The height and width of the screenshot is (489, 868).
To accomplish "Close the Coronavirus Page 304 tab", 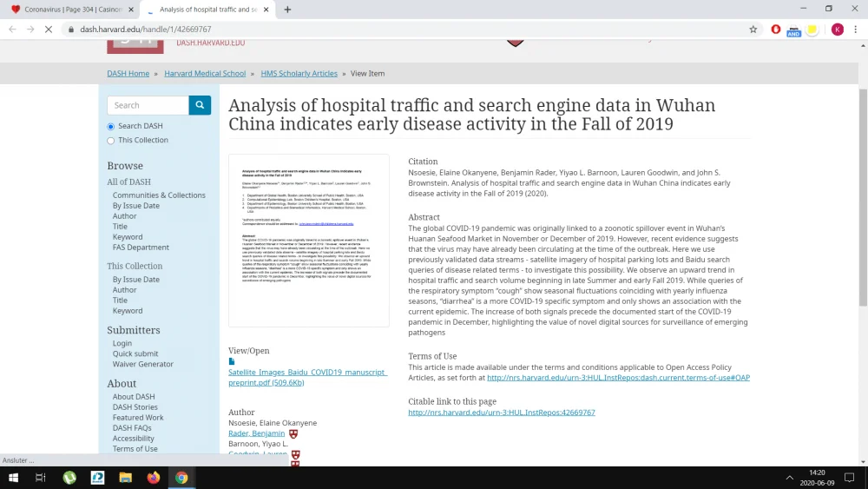I will point(131,10).
